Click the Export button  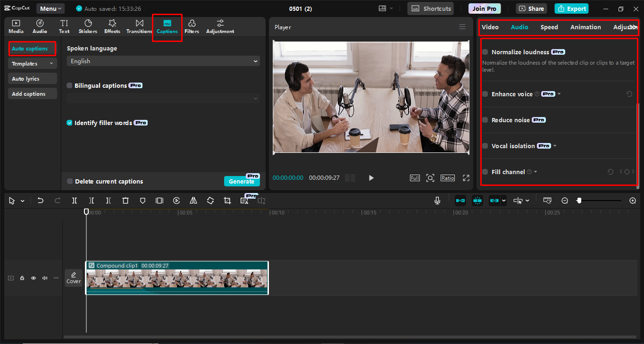pos(571,8)
